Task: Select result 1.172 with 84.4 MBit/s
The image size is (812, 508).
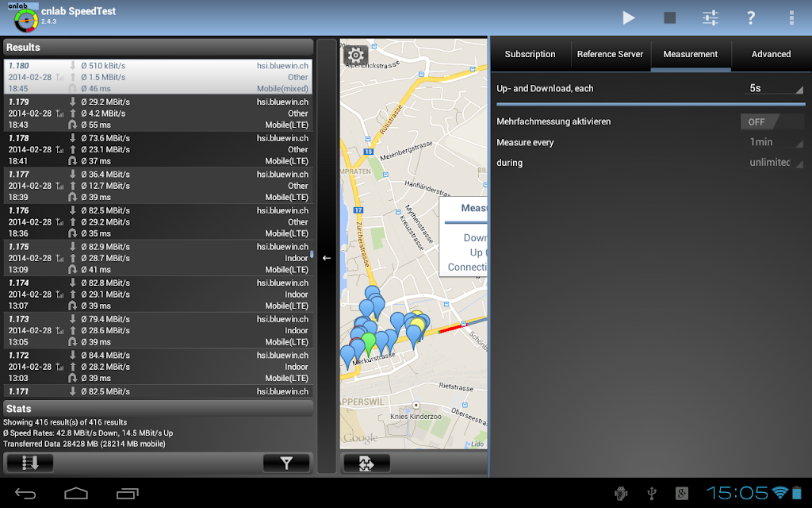Action: point(158,367)
